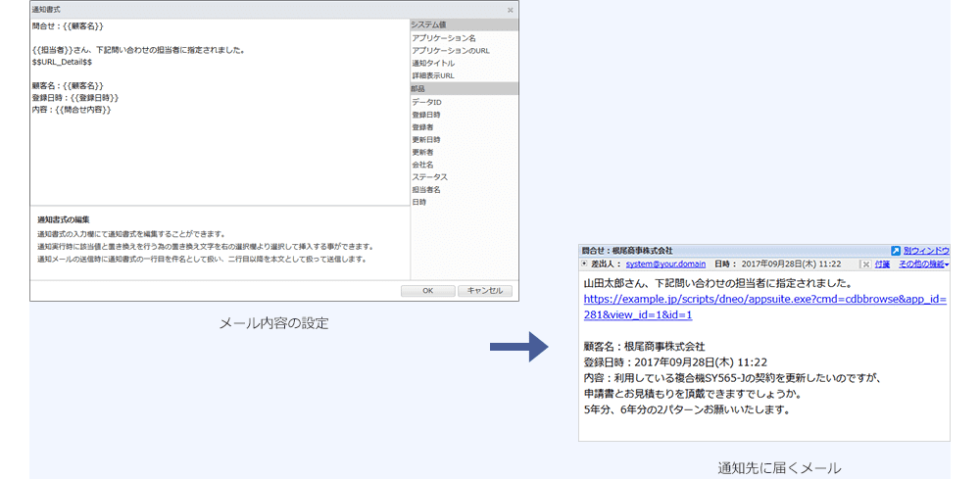The image size is (980, 479).
Task: Open the example.jp appsuite URL link
Action: pos(765,308)
